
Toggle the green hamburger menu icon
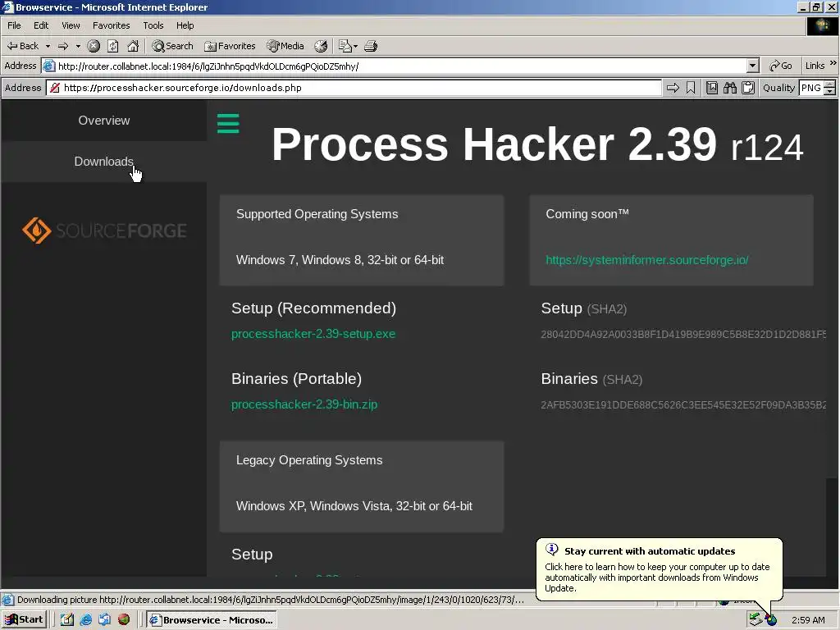[228, 123]
